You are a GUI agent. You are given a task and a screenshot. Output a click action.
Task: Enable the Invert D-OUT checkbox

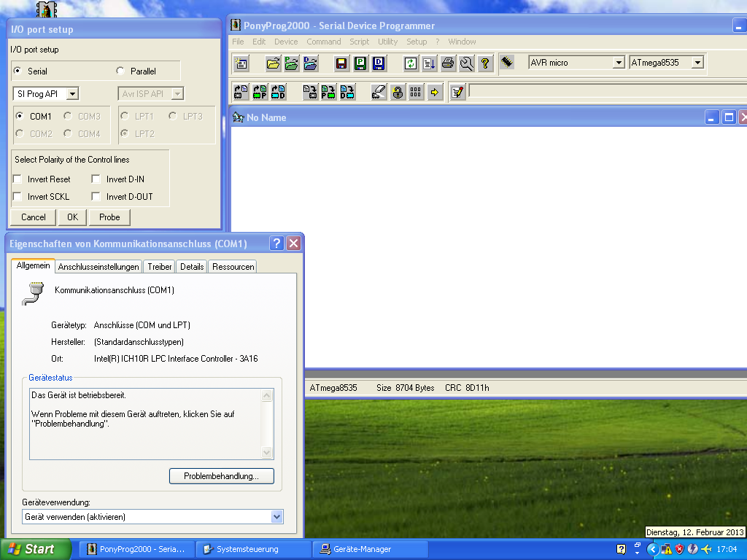[x=96, y=196]
